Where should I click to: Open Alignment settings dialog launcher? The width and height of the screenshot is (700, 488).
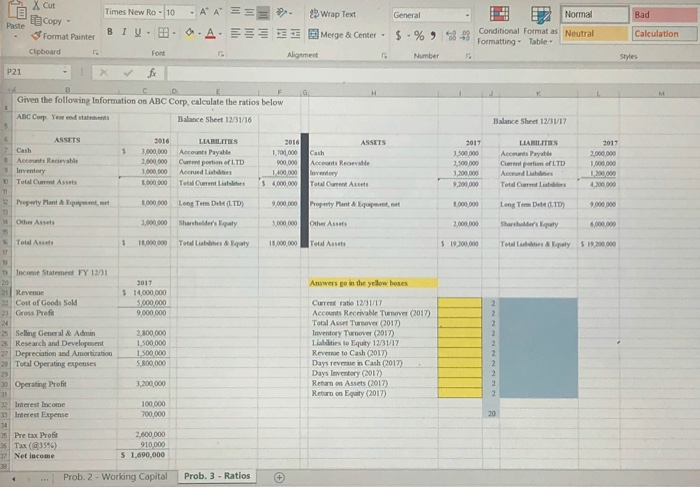(384, 56)
